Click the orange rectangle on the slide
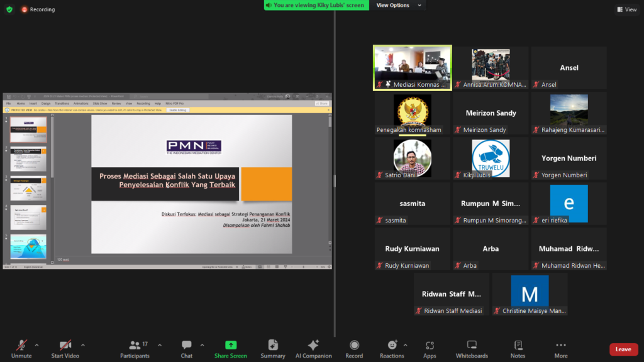Image resolution: width=644 pixels, height=362 pixels. 267,184
